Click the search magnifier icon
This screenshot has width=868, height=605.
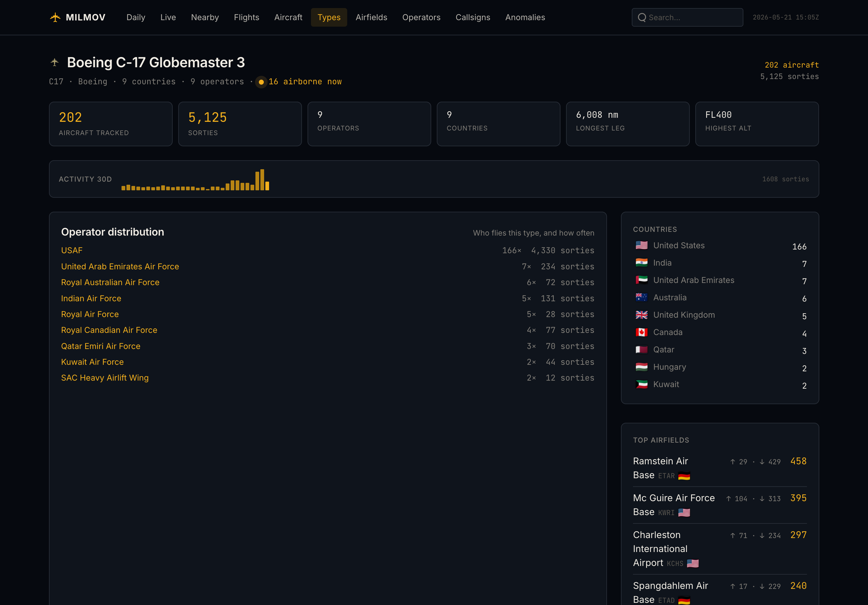pos(642,17)
